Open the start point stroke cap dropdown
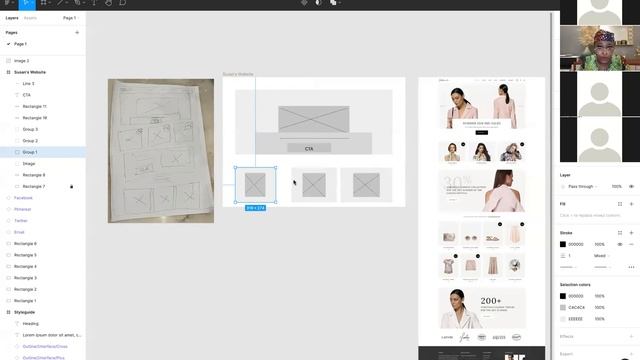The width and height of the screenshot is (640, 360). pos(568,267)
